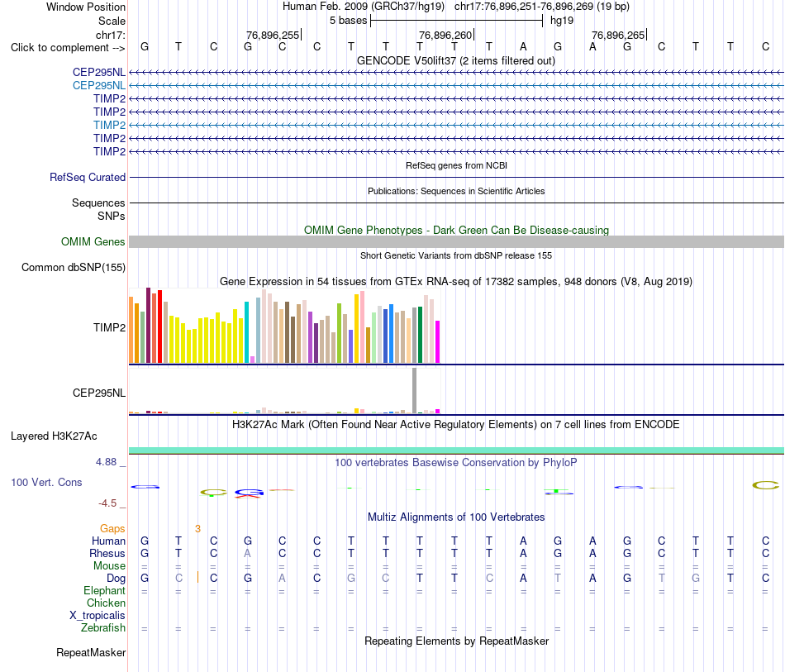Click the Sequences track label
This screenshot has width=785, height=672.
point(98,203)
